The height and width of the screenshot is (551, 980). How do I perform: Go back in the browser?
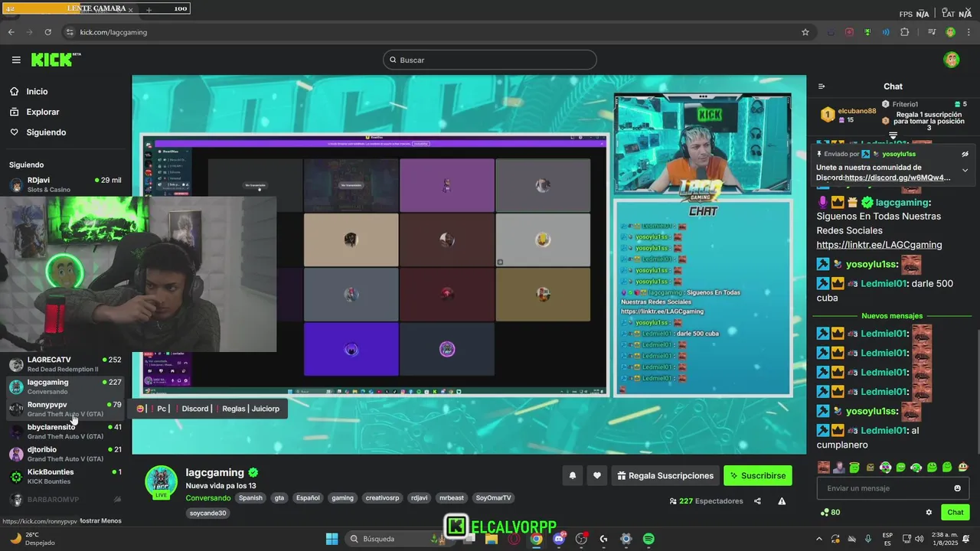[11, 32]
